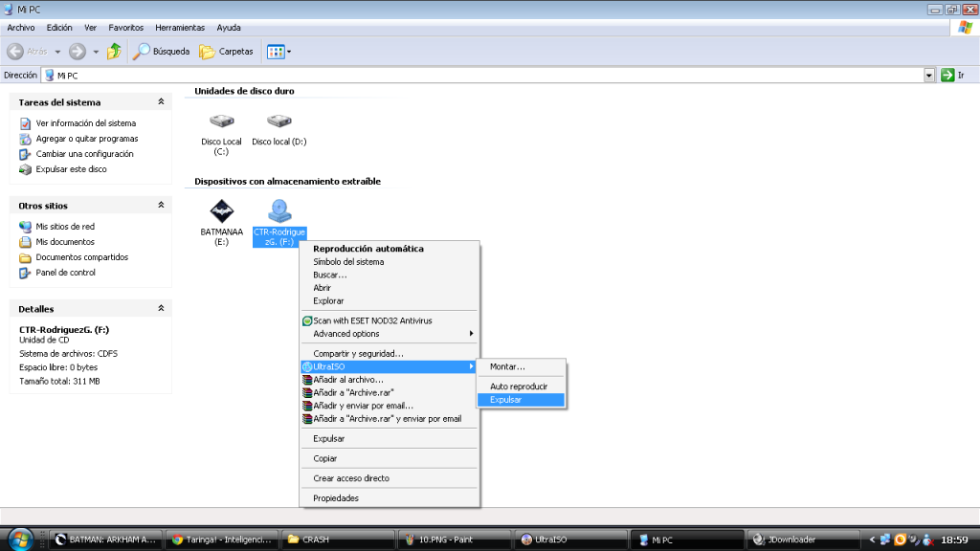This screenshot has height=551, width=980.
Task: Collapse the Detalles panel
Action: pos(161,309)
